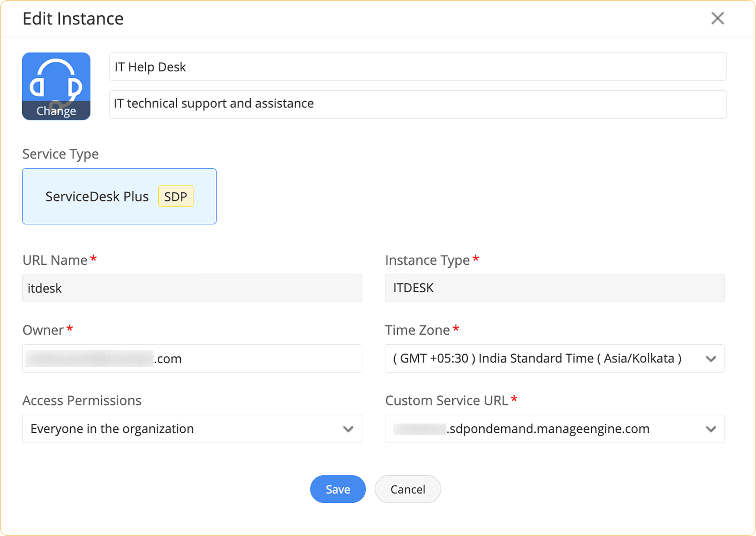Open the Time Zone dropdown
Screen dimensions: 756x536
pyautogui.click(x=544, y=358)
